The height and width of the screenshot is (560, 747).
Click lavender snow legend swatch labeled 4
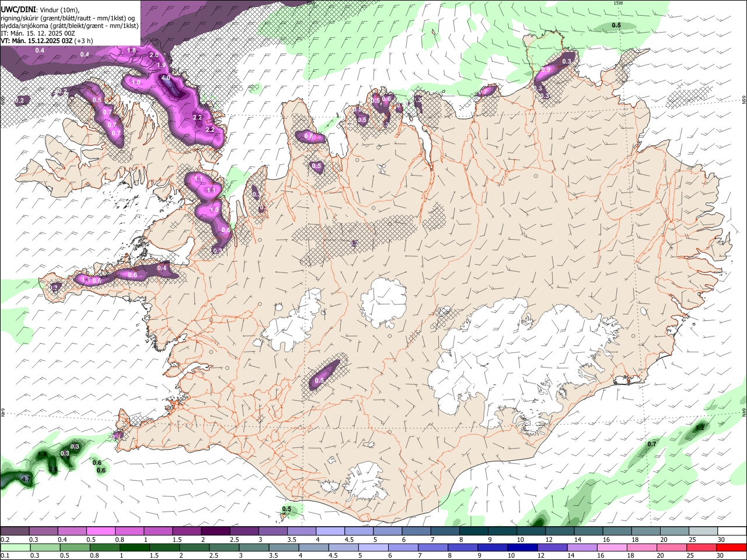[330, 531]
